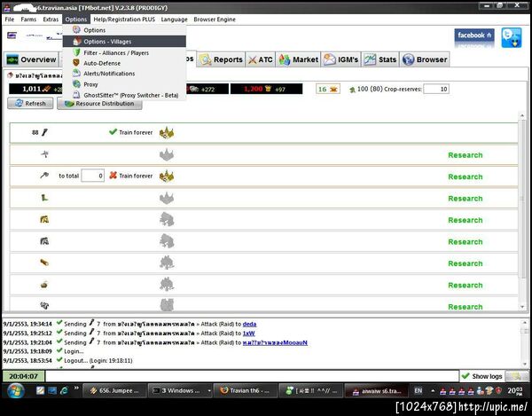Go to the Market tab
532x416 pixels.
click(x=298, y=59)
